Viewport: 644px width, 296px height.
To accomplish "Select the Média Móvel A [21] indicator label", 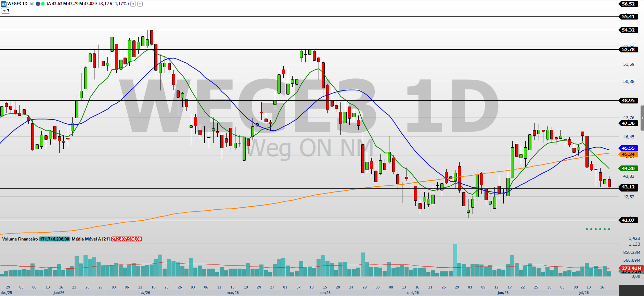I will click(91, 239).
